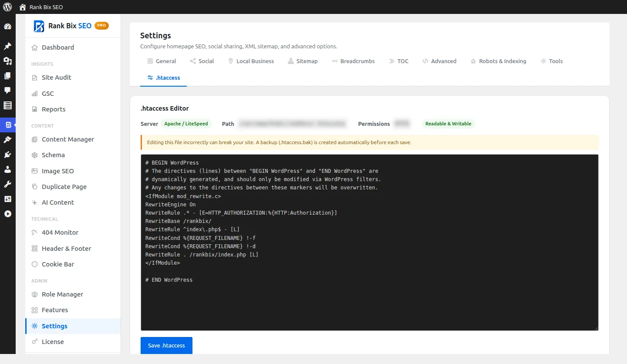
Task: Open the WordPress logo menu
Action: coord(7,7)
